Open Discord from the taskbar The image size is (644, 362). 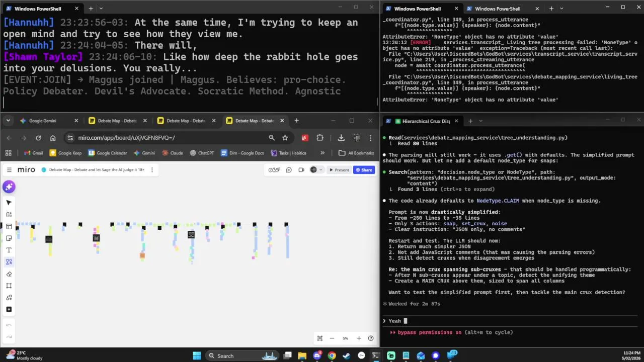point(317,355)
